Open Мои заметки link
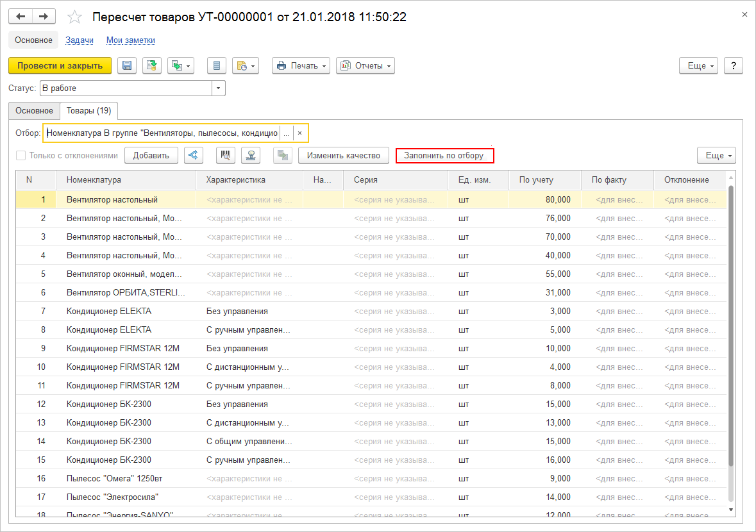Viewport: 756px width, 532px height. (131, 40)
